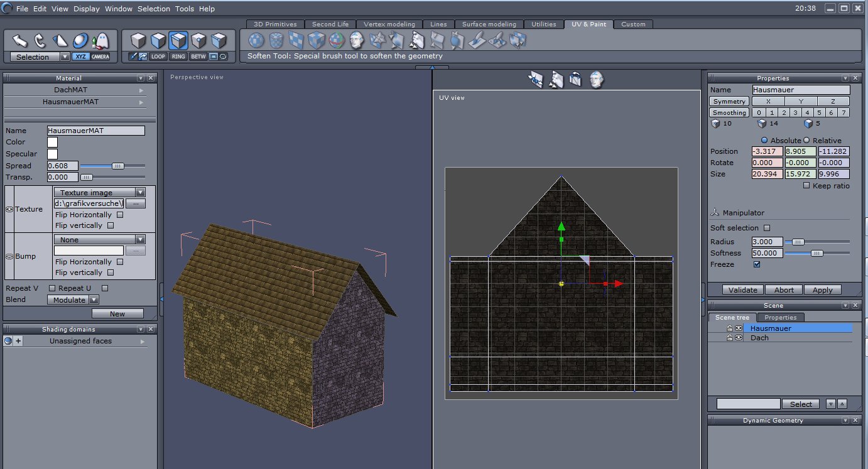Enable Soft selection checkbox
Image resolution: width=868 pixels, height=469 pixels.
point(767,228)
